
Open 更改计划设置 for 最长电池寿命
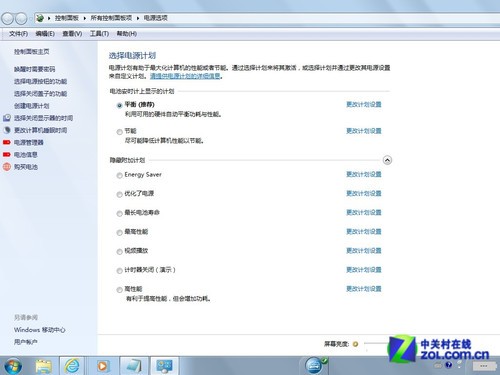pos(364,212)
